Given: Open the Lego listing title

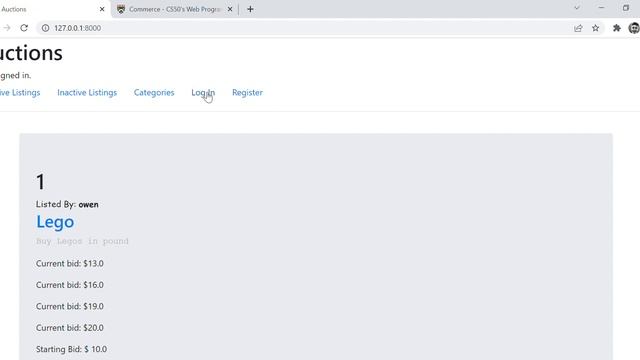Looking at the screenshot, I should pyautogui.click(x=55, y=222).
